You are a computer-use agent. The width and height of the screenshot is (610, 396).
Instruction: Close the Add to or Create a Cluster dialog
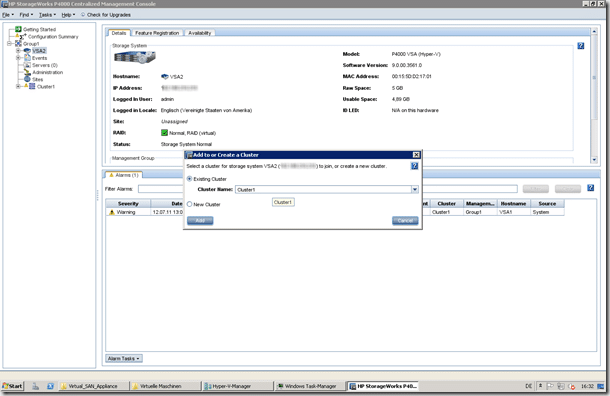[416, 155]
